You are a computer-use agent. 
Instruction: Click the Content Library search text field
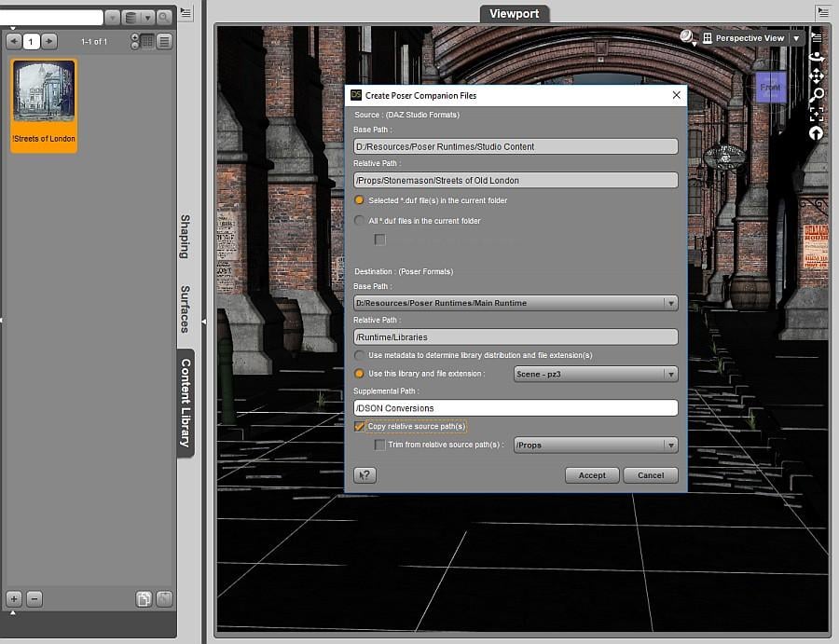pos(51,18)
